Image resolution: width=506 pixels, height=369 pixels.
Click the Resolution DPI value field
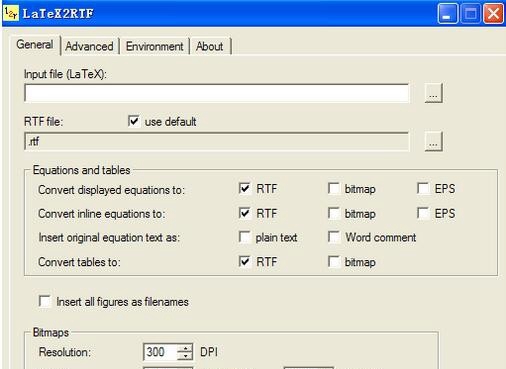(160, 352)
